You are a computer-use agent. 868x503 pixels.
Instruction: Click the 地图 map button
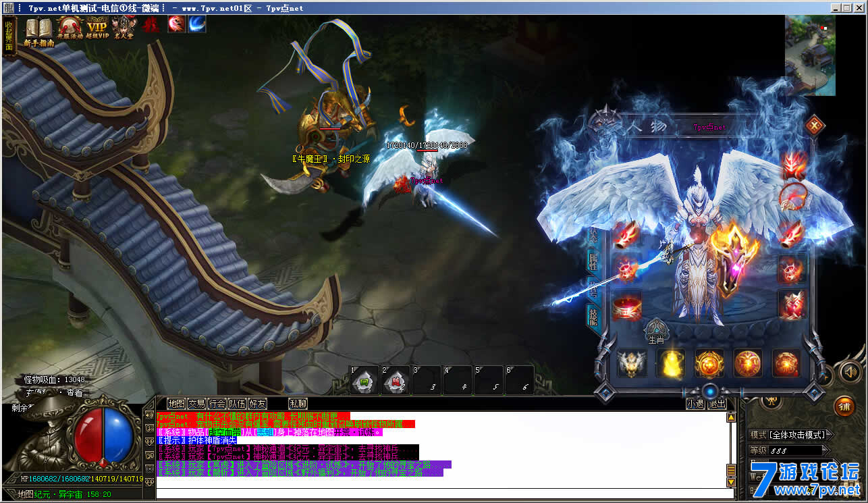[176, 404]
